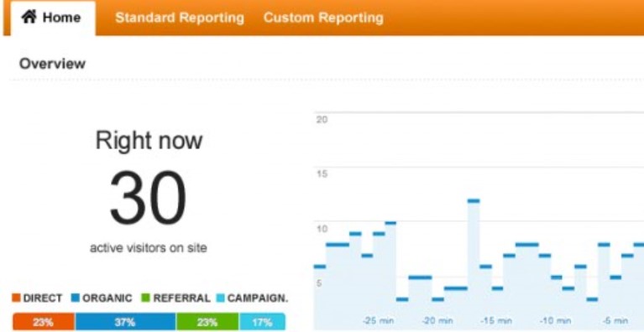Click the orange DIRECT legend swatch
The image size is (644, 332).
coord(17,298)
